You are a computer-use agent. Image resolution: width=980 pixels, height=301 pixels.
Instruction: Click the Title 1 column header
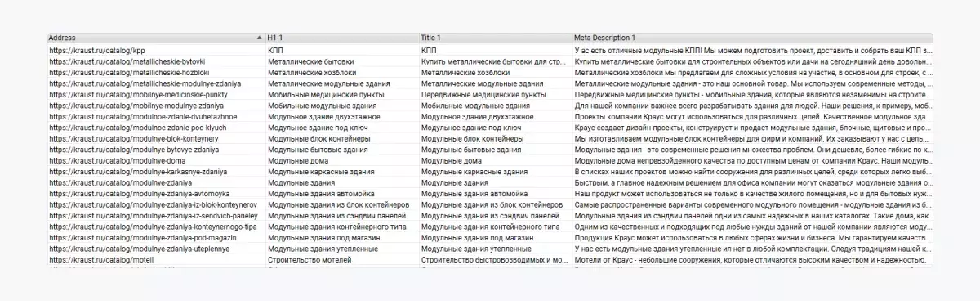click(494, 38)
